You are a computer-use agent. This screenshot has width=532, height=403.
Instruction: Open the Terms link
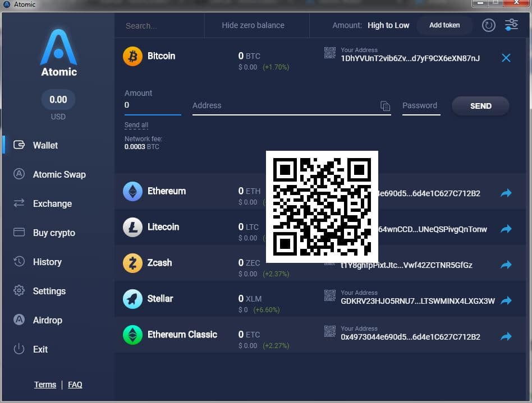(45, 385)
